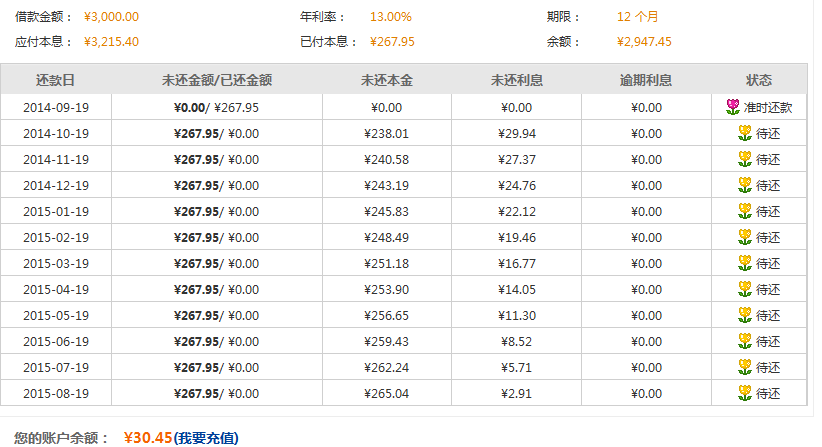
Task: Select the 2015-02-19 repayment date cell
Action: point(56,237)
